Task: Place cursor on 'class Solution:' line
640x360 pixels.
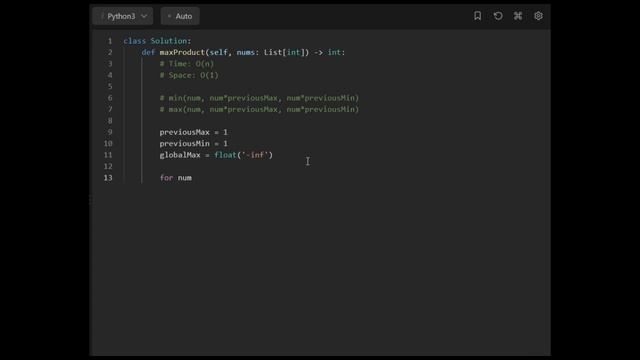Action: (157, 41)
